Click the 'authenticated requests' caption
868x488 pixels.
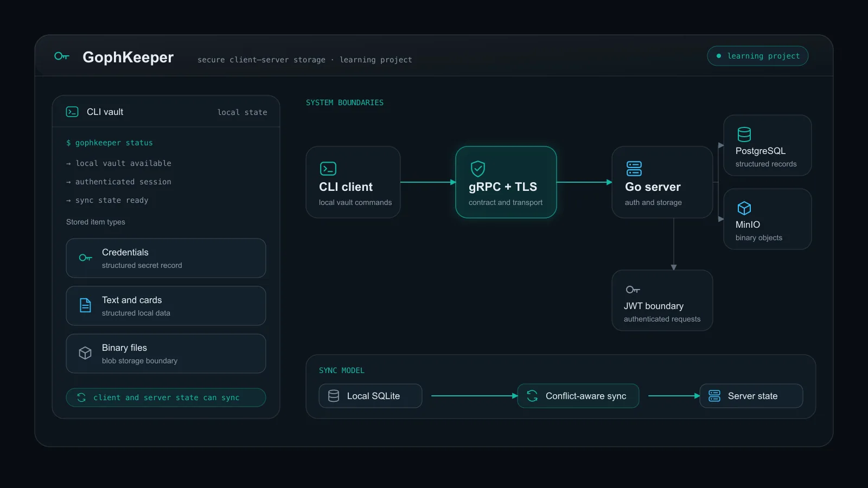pyautogui.click(x=662, y=319)
